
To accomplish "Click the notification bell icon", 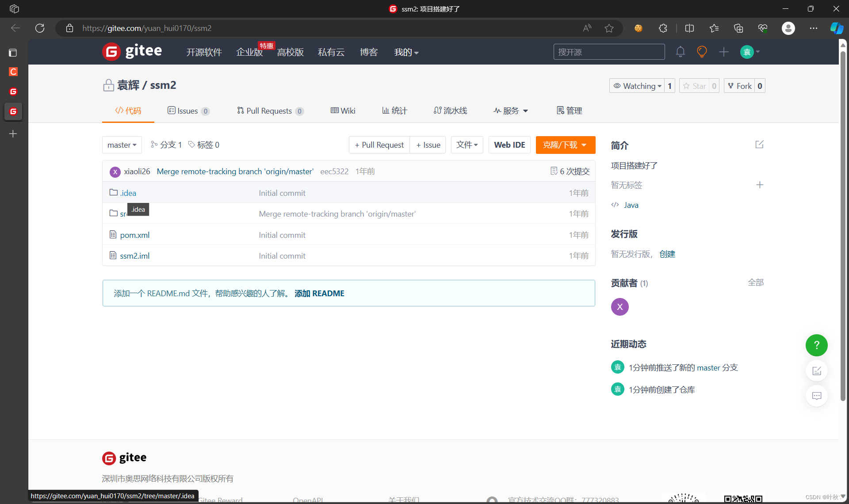I will point(680,52).
